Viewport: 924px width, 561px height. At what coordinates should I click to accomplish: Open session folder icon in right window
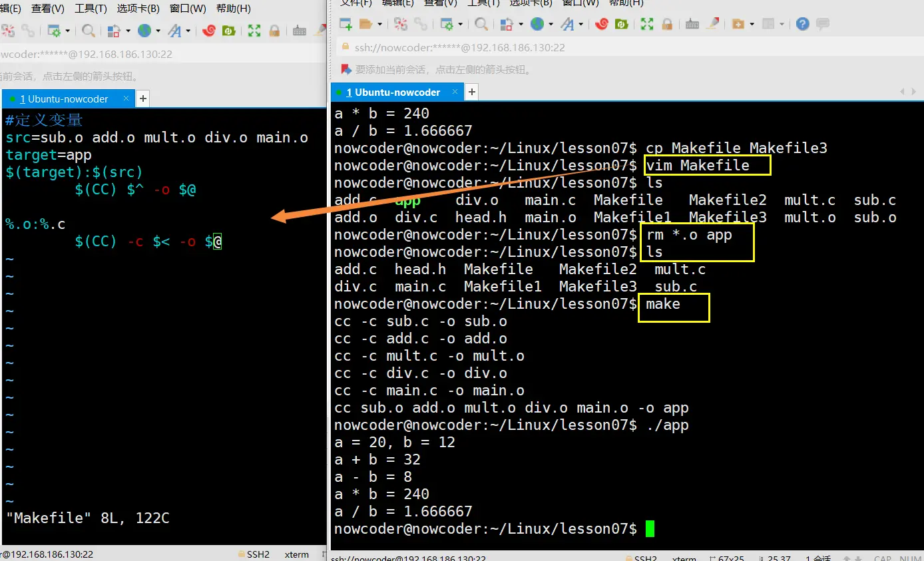pos(365,24)
